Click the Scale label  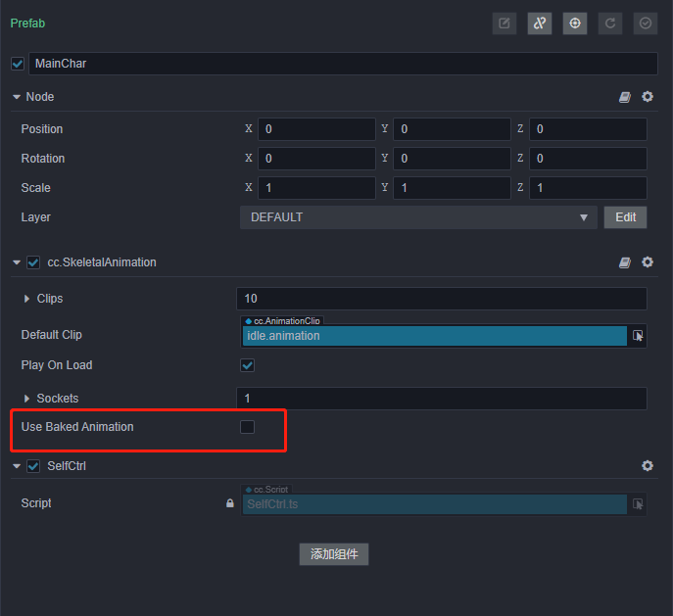click(35, 188)
